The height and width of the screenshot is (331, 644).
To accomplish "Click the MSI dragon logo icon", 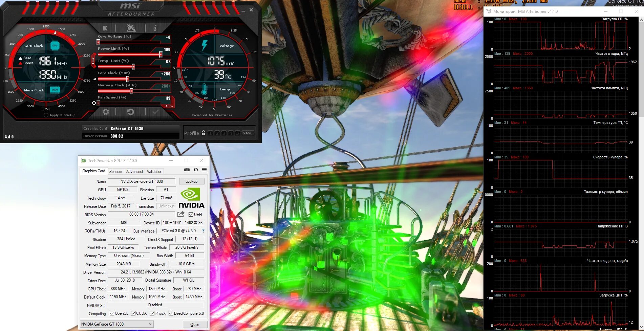I will (131, 28).
